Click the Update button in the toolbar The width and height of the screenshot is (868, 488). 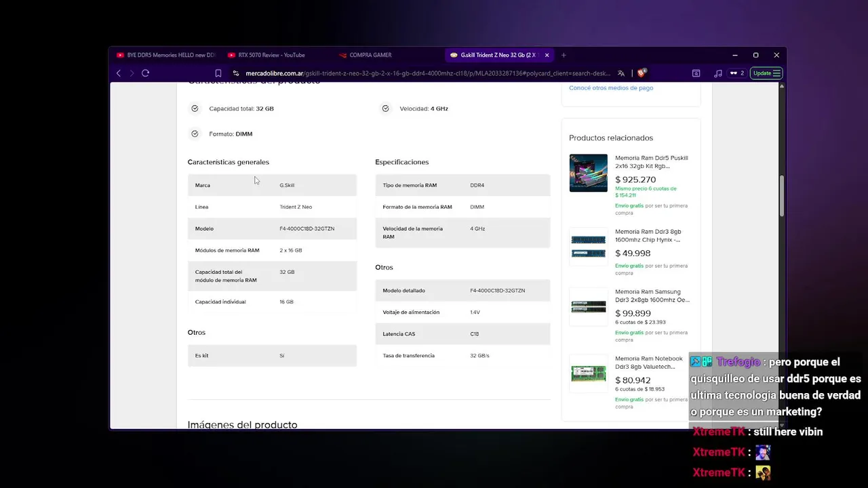pos(767,73)
